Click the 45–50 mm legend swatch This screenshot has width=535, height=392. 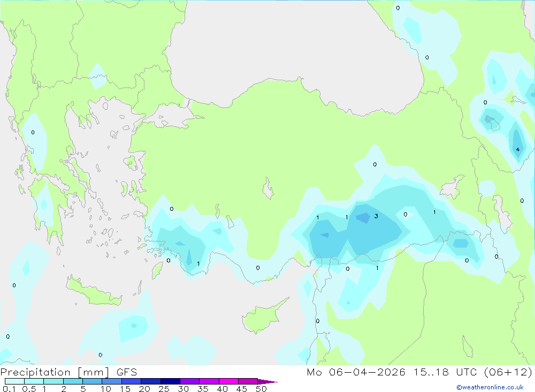[248, 381]
